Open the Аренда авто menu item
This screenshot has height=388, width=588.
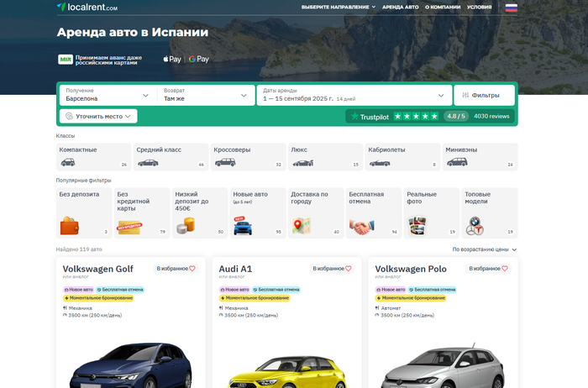[x=400, y=7]
